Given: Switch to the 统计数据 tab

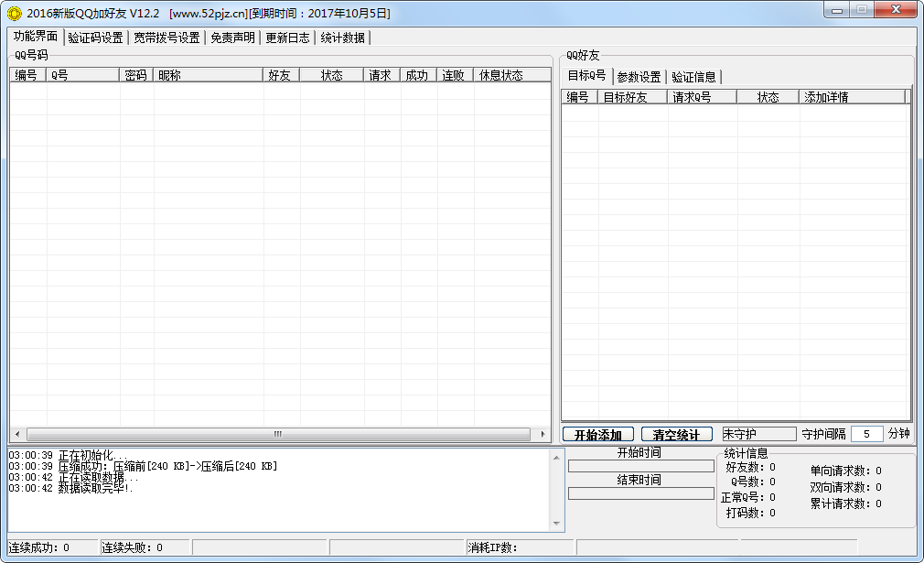Looking at the screenshot, I should click(342, 38).
